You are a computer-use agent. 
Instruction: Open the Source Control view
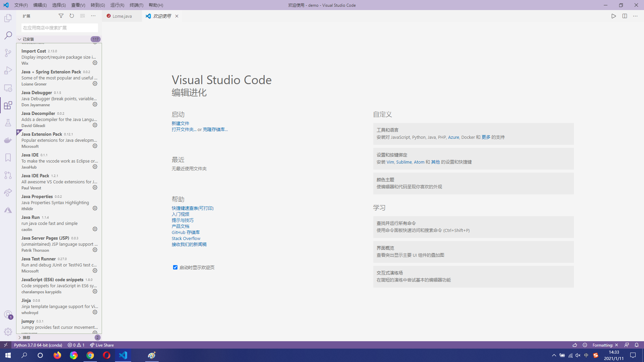point(8,53)
